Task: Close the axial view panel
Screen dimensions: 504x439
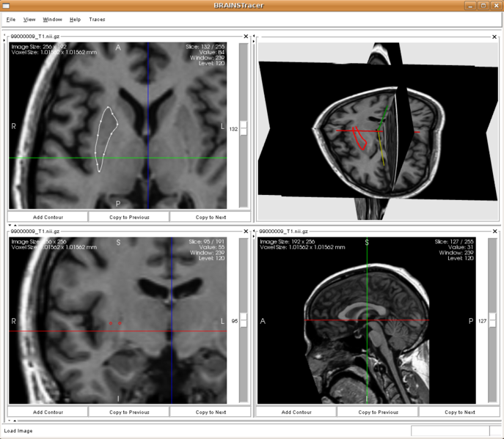Action: (246, 37)
